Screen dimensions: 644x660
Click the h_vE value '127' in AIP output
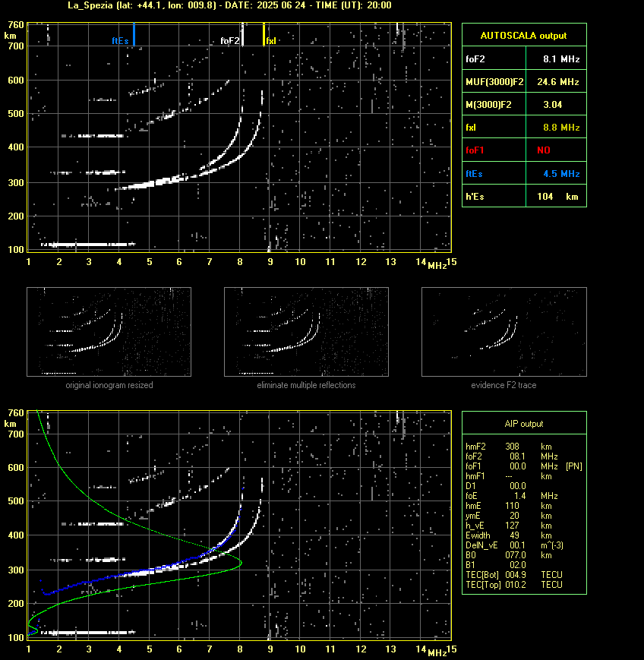click(x=513, y=526)
